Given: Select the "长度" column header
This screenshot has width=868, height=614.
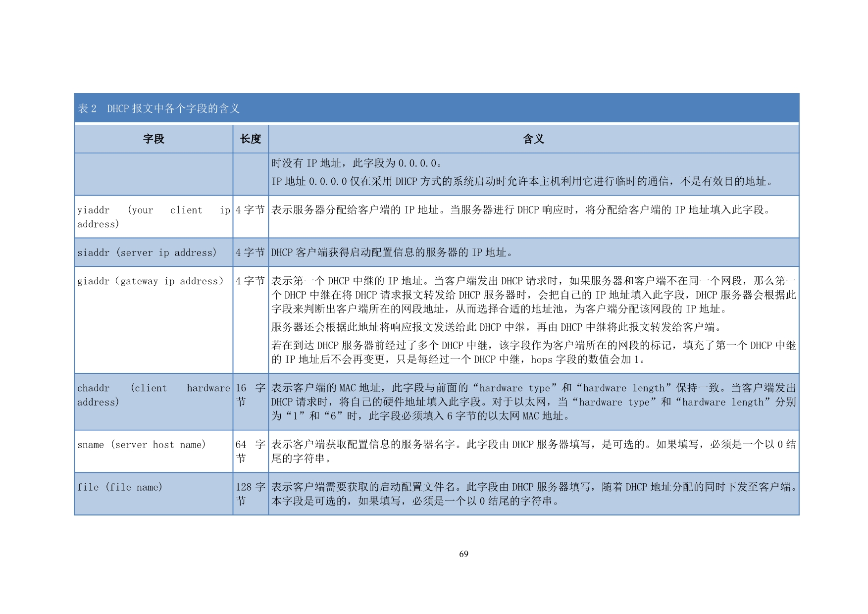Looking at the screenshot, I should pyautogui.click(x=251, y=139).
